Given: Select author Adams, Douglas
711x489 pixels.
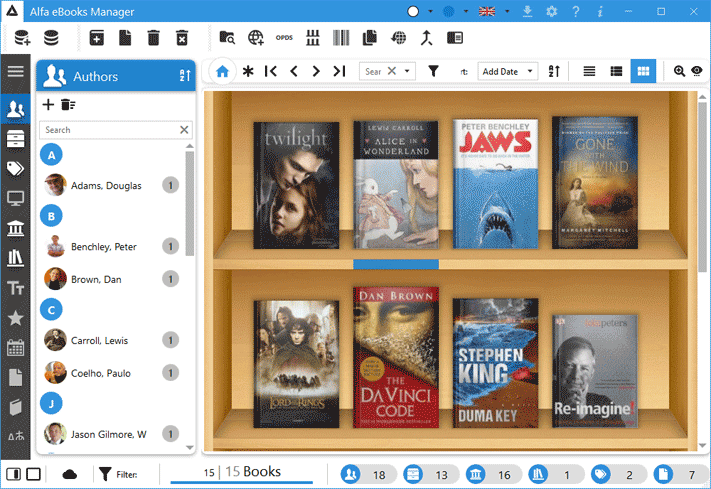Looking at the screenshot, I should point(106,185).
